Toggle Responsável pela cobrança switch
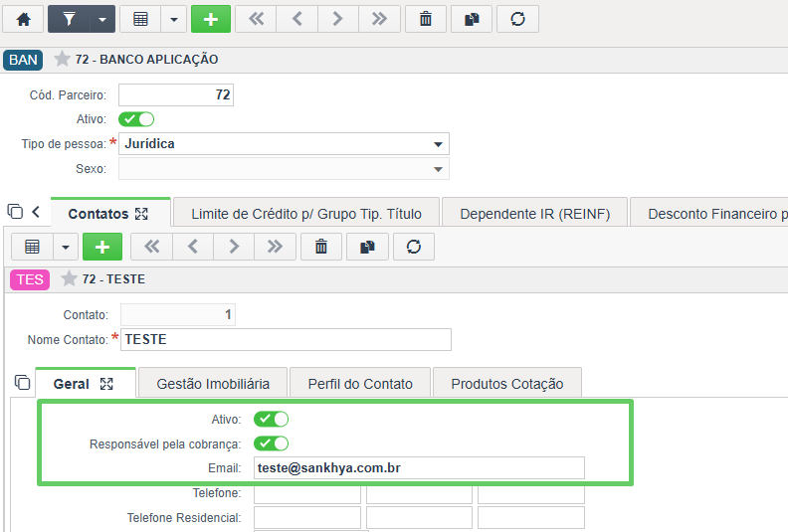The height and width of the screenshot is (532, 788). click(272, 443)
